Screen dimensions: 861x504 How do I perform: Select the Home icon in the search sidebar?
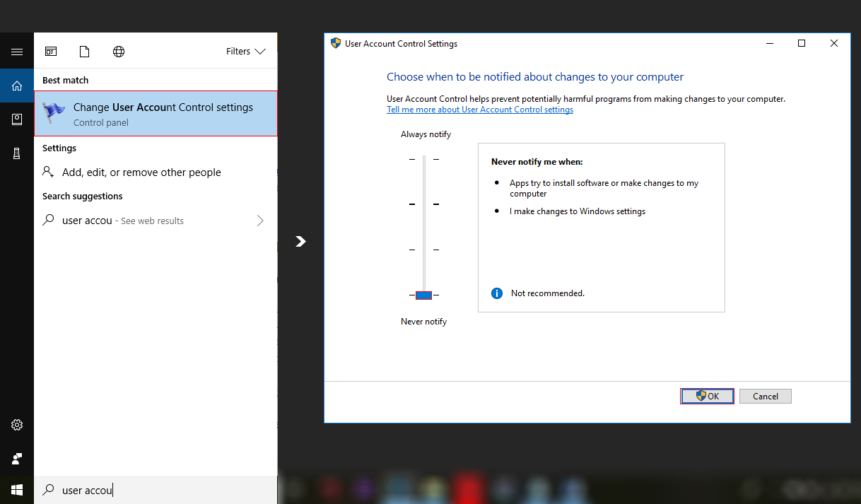17,86
